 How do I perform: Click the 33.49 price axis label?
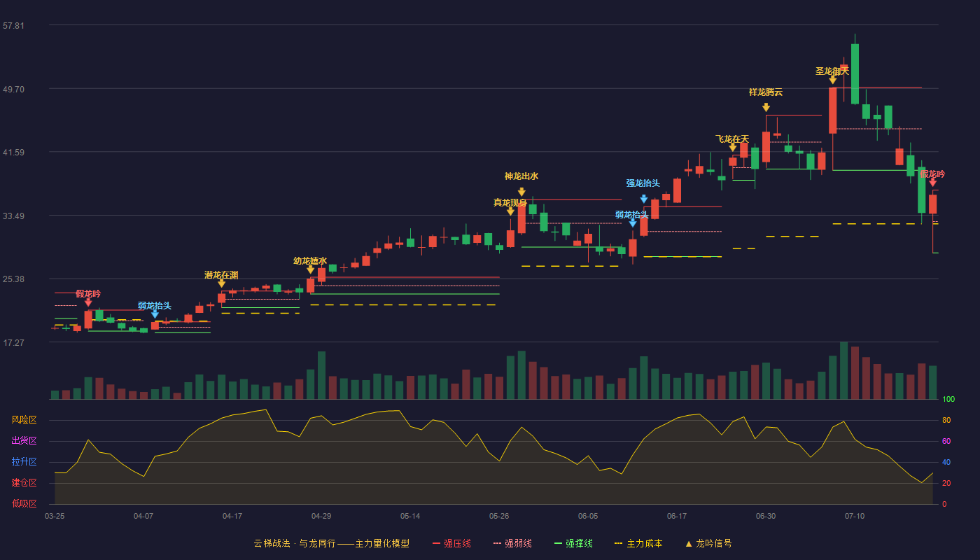[x=13, y=216]
